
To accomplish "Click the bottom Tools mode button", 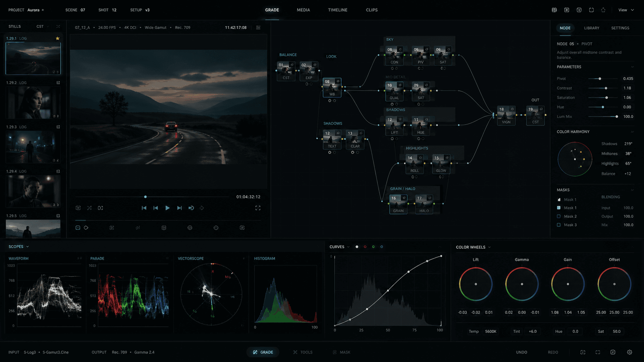I will point(303,352).
